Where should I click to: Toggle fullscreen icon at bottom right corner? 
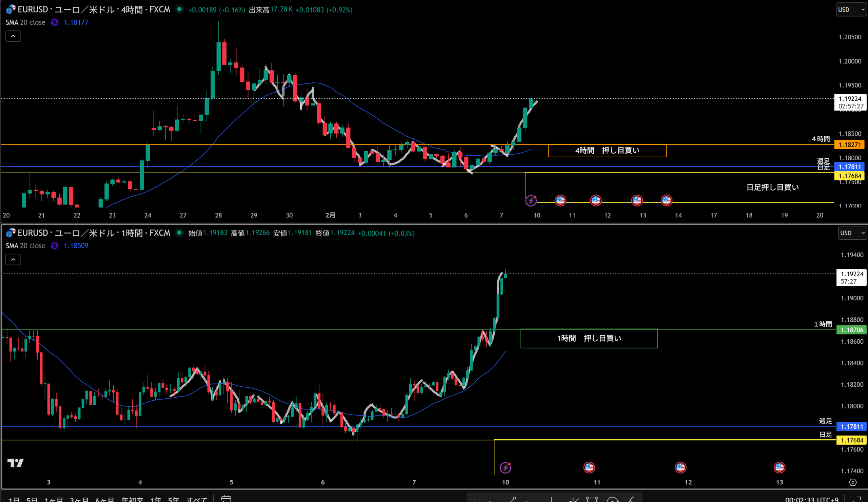pyautogui.click(x=857, y=499)
